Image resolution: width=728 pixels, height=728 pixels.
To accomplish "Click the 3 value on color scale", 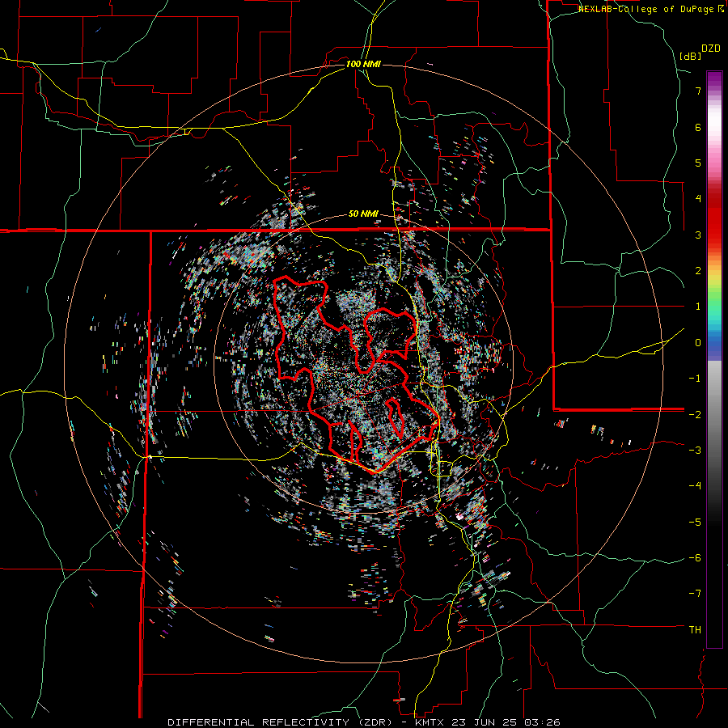I will (698, 235).
